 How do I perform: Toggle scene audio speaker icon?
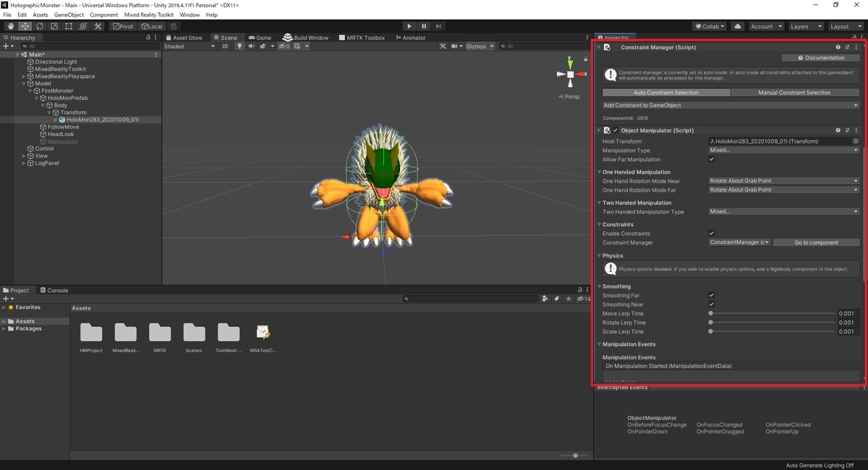(x=251, y=46)
